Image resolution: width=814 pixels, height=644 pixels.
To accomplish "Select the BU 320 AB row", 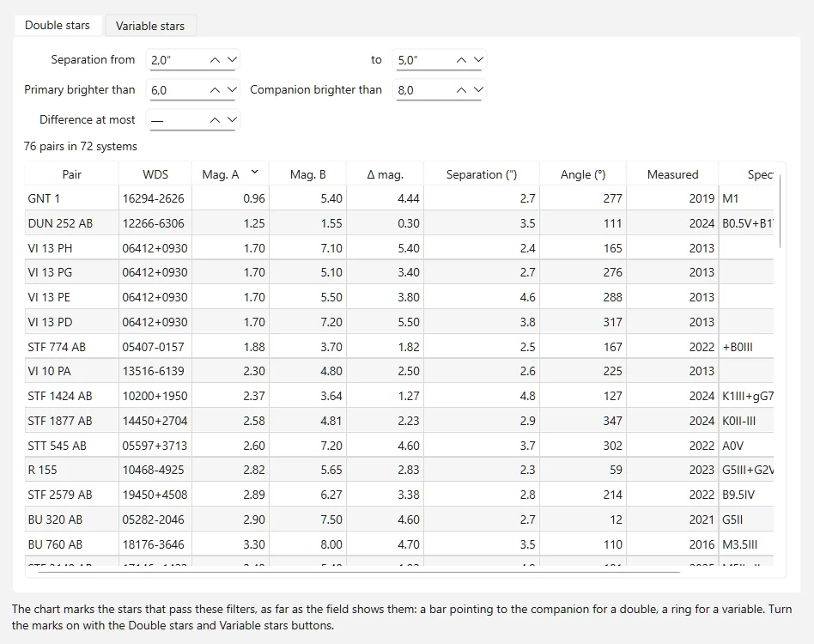I will pos(399,519).
